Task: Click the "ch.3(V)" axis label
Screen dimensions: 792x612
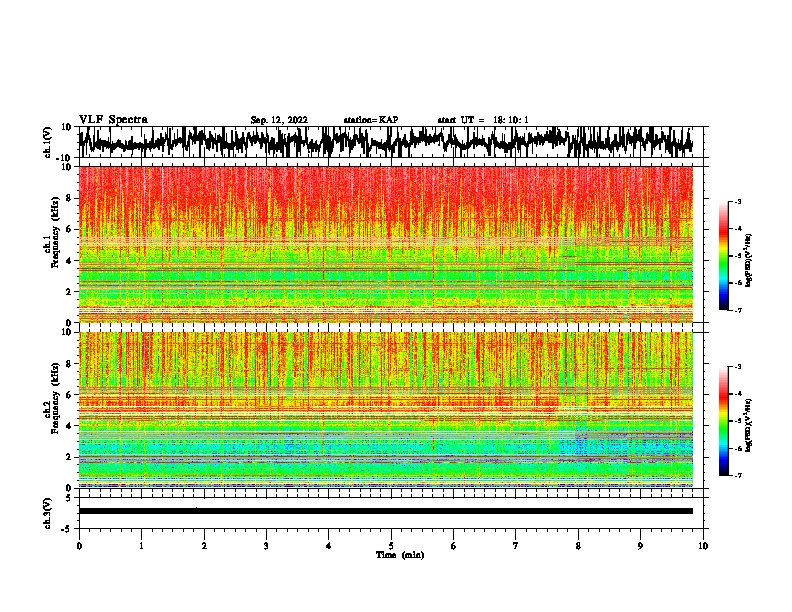Action: point(48,513)
